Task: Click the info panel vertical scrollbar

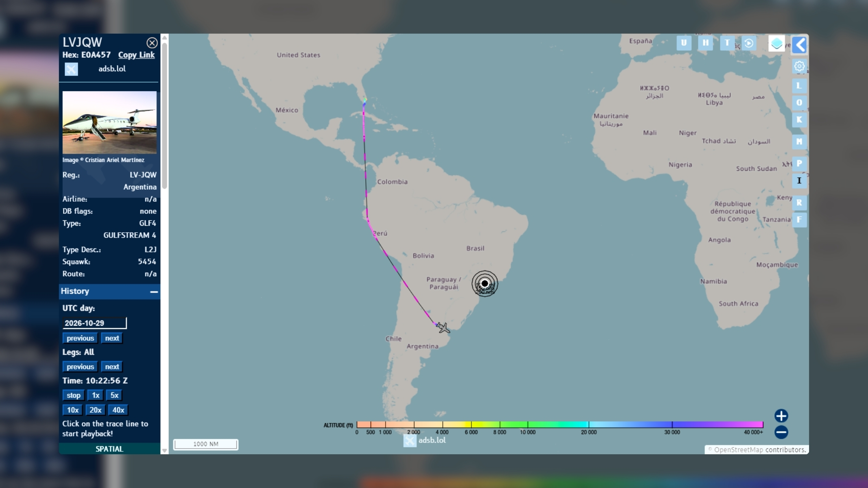Action: click(x=165, y=115)
